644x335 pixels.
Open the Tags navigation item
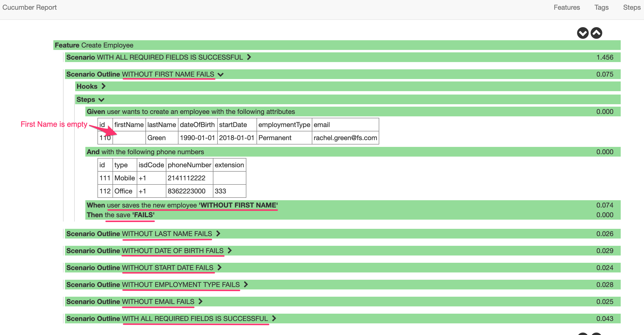click(602, 7)
